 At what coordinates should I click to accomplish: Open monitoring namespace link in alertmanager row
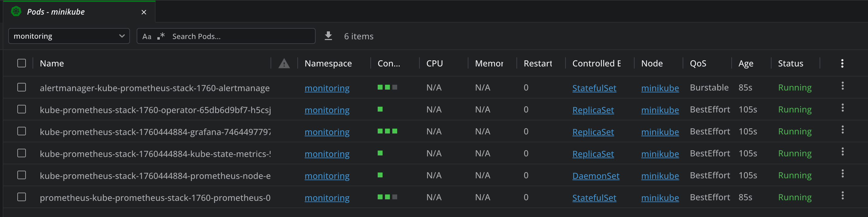pyautogui.click(x=327, y=88)
